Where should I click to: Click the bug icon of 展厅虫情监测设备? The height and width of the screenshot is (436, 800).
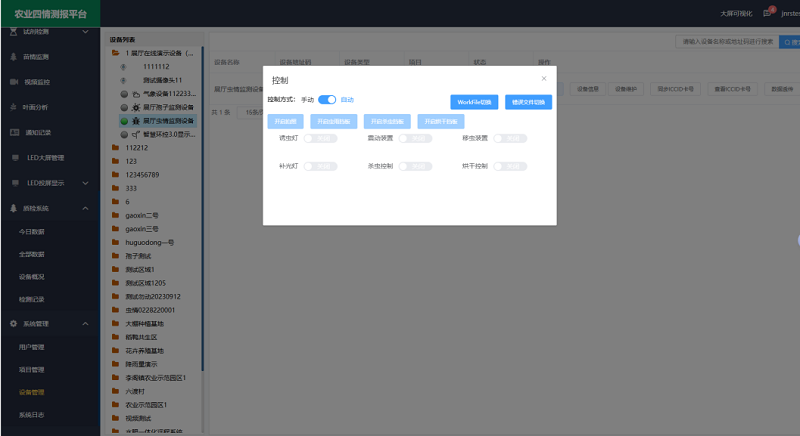click(x=136, y=120)
